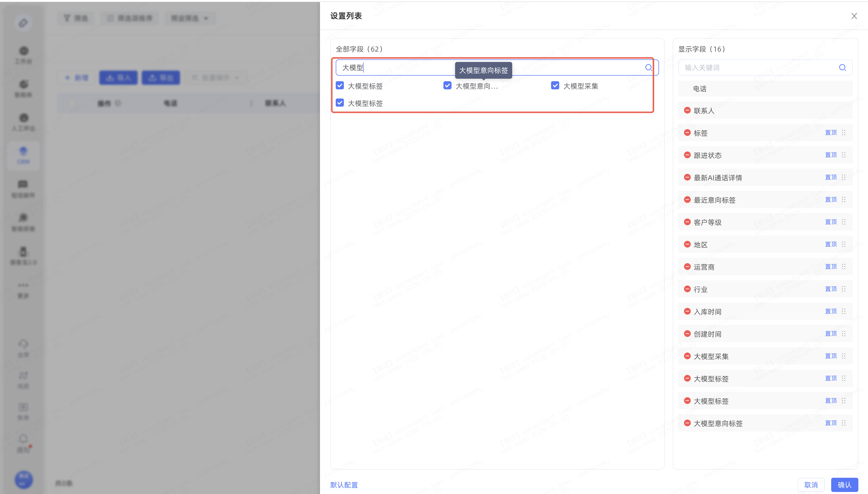Remove 联系人 field via red minus icon
868x494 pixels.
[687, 111]
